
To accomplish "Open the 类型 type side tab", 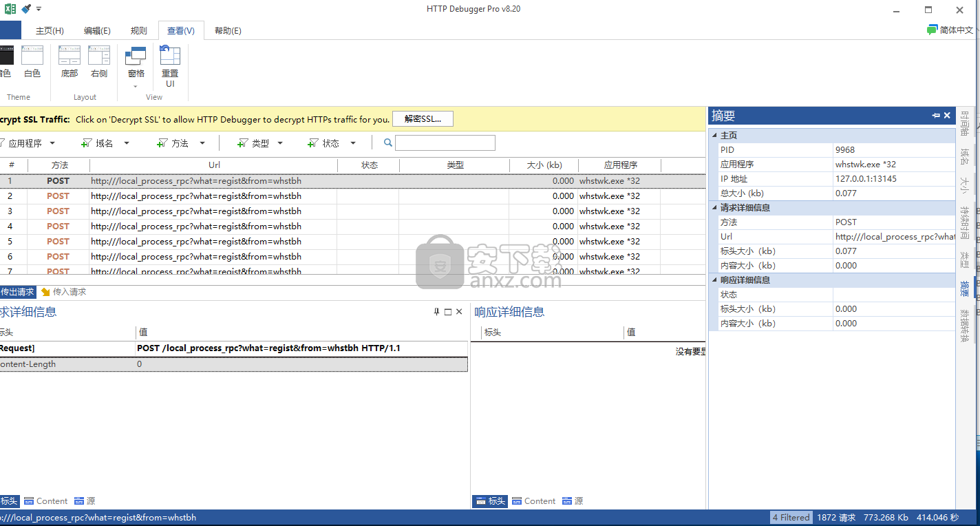I will (966, 260).
